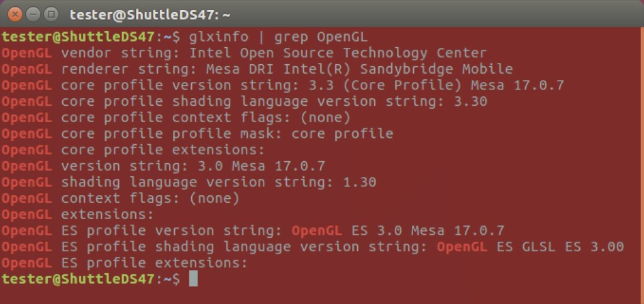Click the typed command glxinfo | grep OpenGL
Screen dimensions: 644x304
pyautogui.click(x=278, y=37)
